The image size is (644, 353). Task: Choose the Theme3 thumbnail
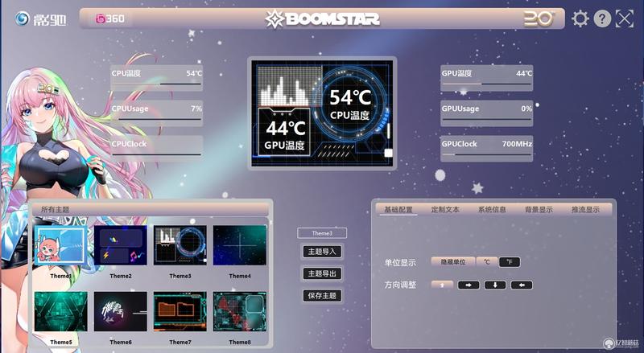coord(180,245)
